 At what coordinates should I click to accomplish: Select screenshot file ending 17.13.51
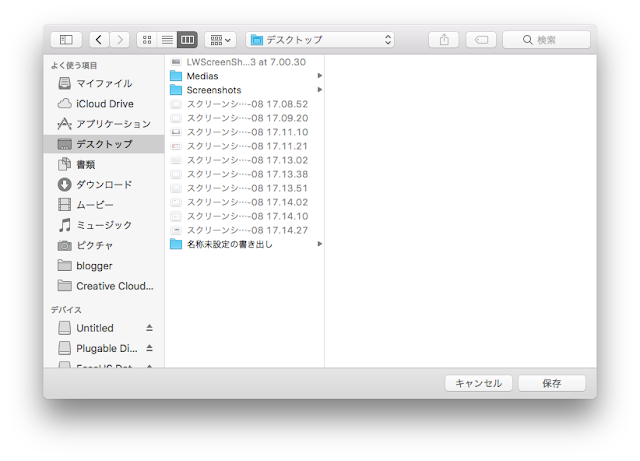coord(245,188)
